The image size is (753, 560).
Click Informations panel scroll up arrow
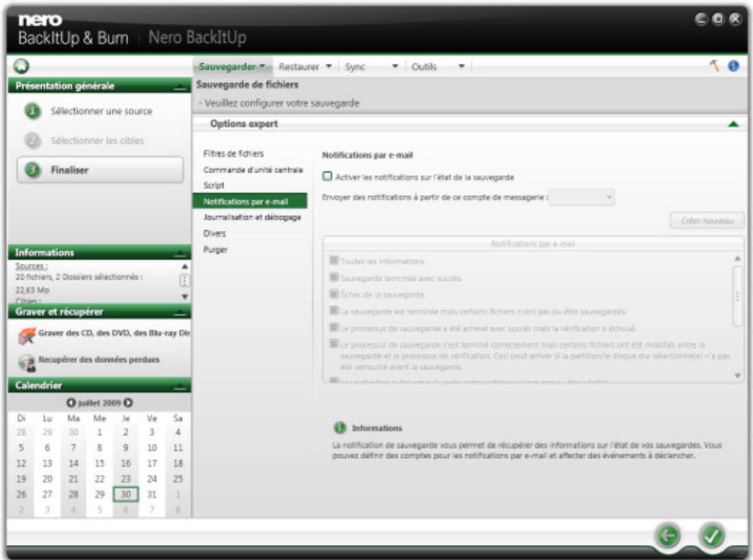[185, 267]
